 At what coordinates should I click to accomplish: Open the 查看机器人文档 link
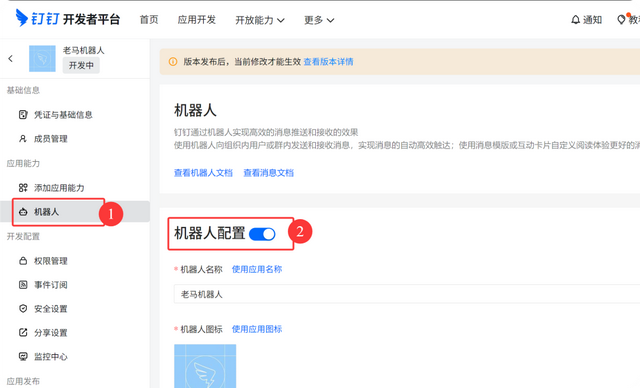point(203,173)
